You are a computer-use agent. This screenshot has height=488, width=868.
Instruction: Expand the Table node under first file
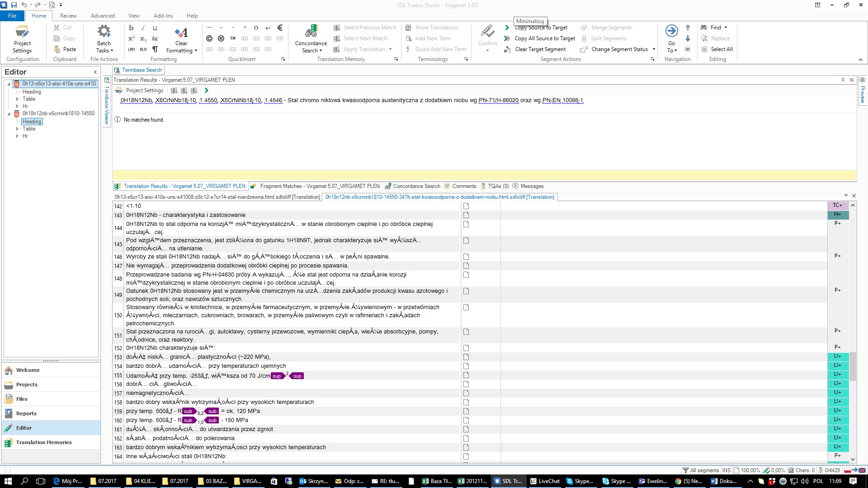point(17,99)
